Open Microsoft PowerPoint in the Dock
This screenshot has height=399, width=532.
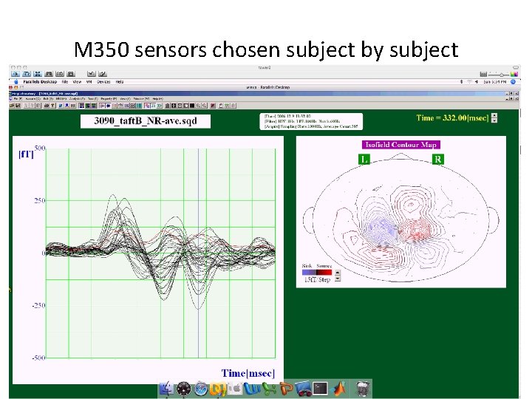(286, 389)
